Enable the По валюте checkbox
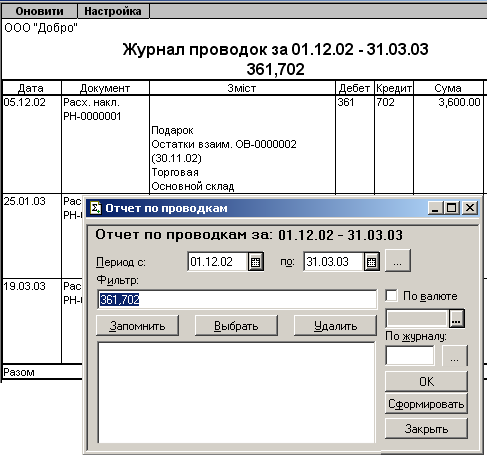The width and height of the screenshot is (487, 459). tap(391, 296)
